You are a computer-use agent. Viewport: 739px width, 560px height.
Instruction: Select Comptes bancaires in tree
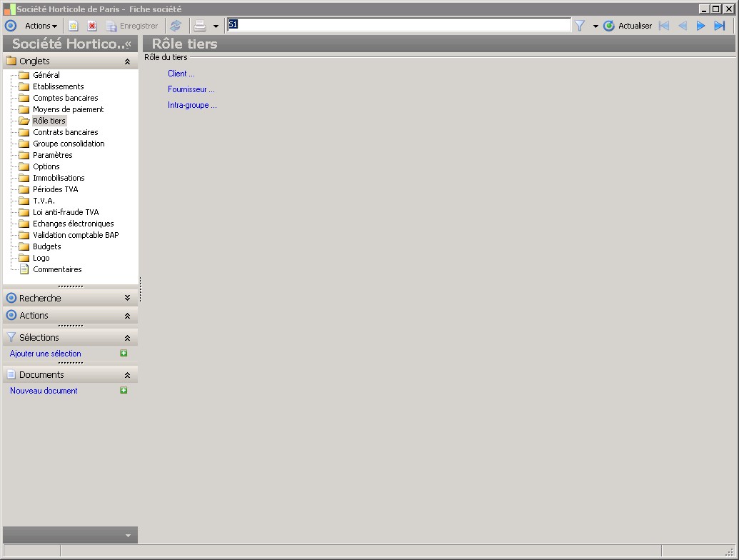[x=66, y=98]
